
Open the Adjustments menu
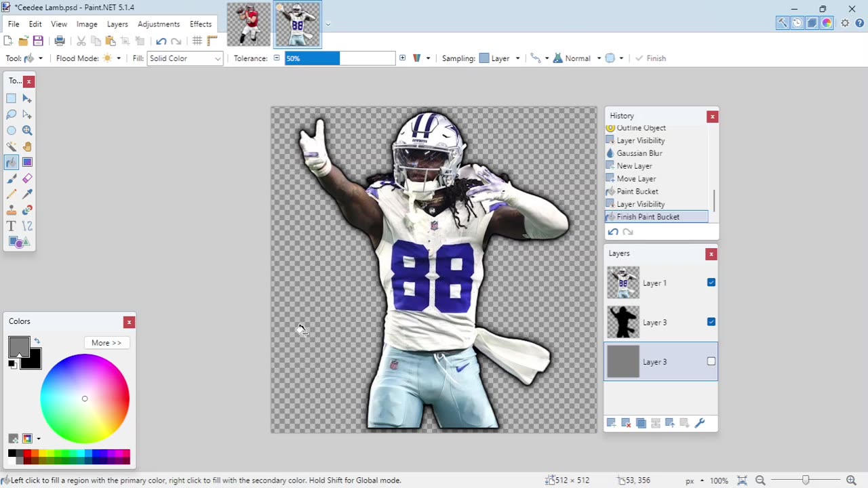tap(159, 24)
